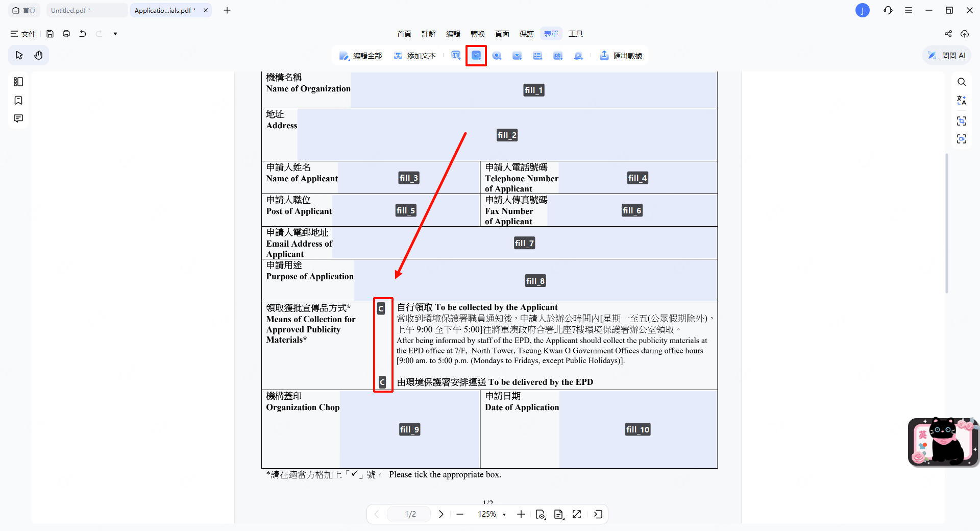The height and width of the screenshot is (531, 980).
Task: Open the page view mode options
Action: 558,514
